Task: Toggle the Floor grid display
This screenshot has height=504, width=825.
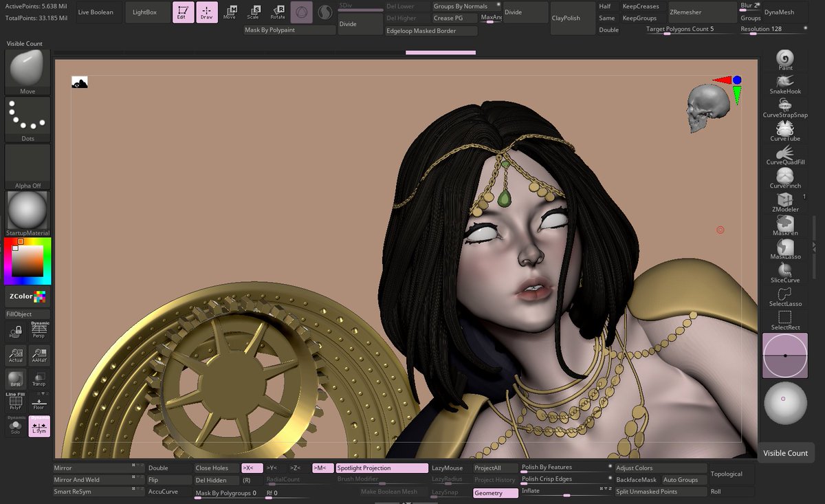Action: point(40,404)
